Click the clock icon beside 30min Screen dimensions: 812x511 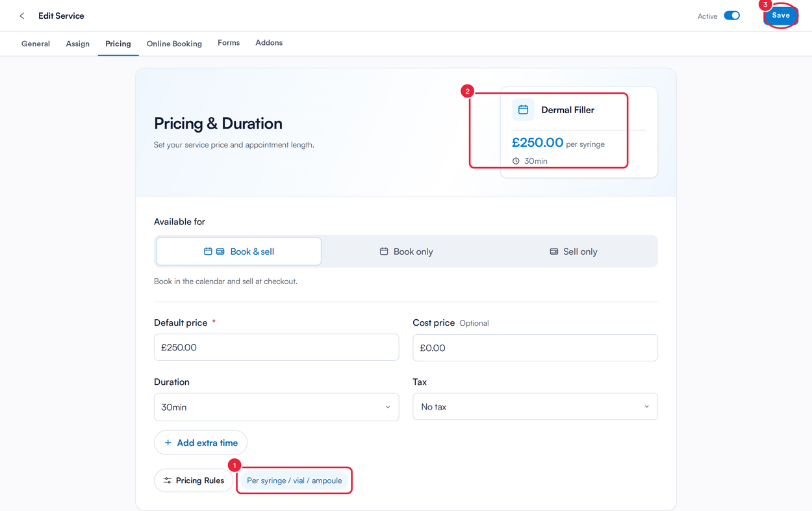(x=516, y=161)
